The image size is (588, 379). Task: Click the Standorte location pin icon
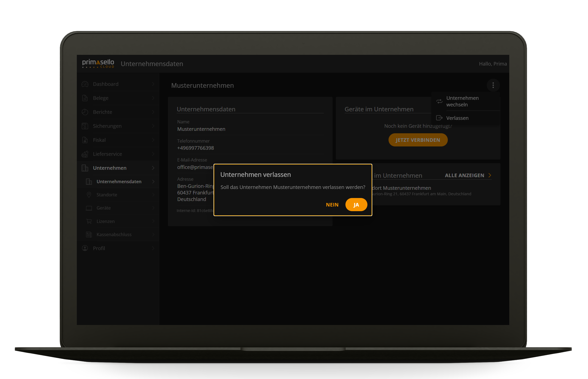coord(89,195)
